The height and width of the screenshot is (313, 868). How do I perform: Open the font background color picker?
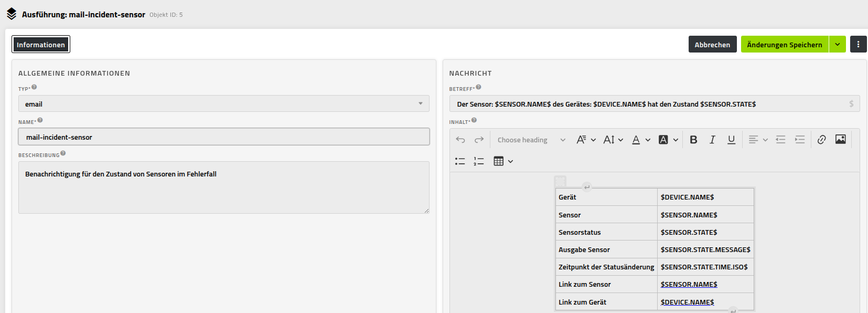(x=668, y=140)
